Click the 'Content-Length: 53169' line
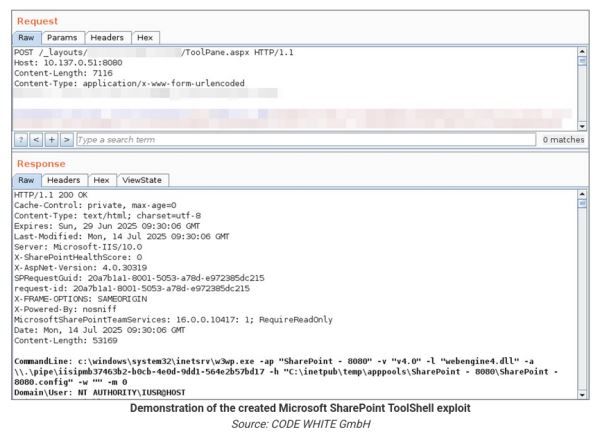Image resolution: width=600 pixels, height=432 pixels. 66,341
